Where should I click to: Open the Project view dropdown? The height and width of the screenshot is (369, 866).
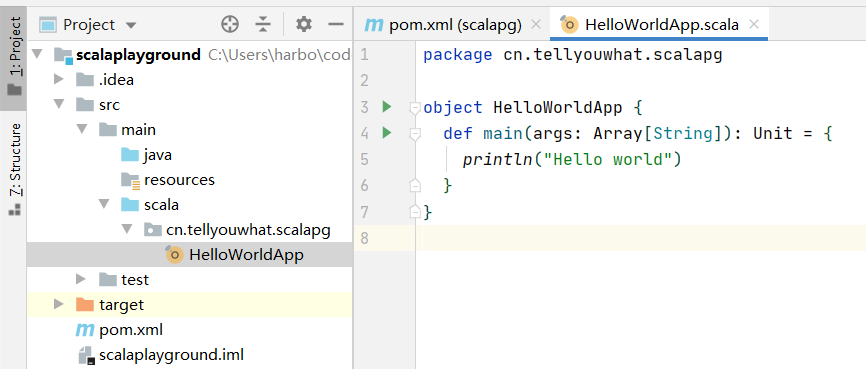coord(131,25)
